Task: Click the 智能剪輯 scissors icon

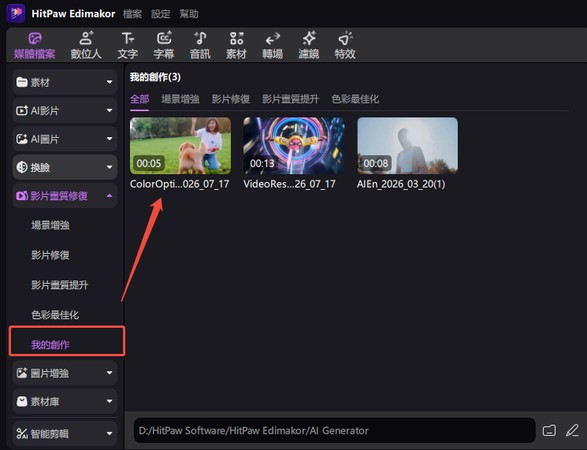Action: pos(22,434)
